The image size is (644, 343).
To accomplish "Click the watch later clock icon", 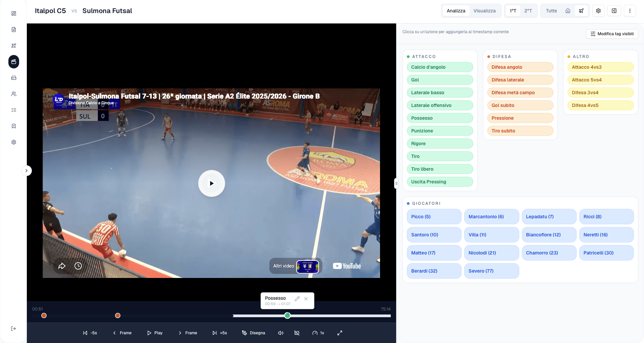I will tap(78, 266).
